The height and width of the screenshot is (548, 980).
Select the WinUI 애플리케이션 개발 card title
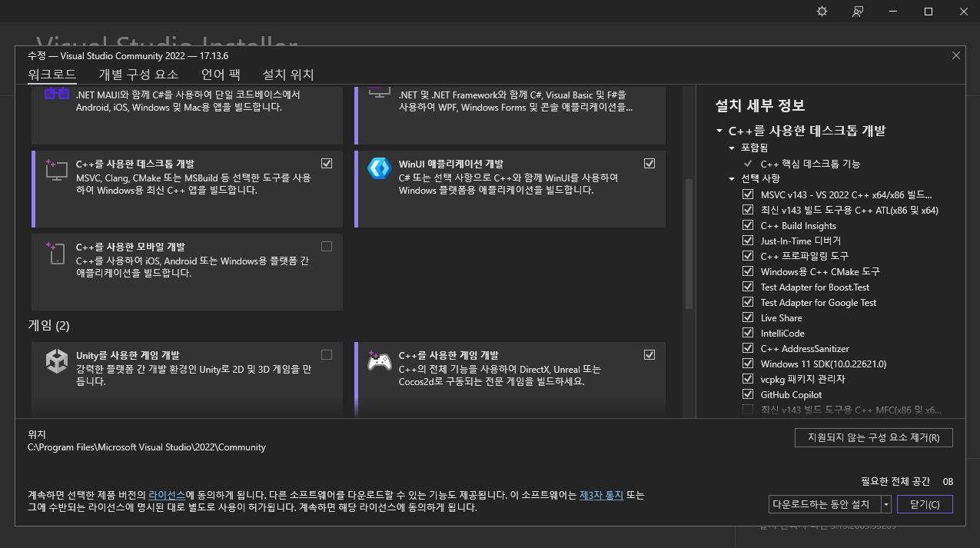click(x=451, y=164)
